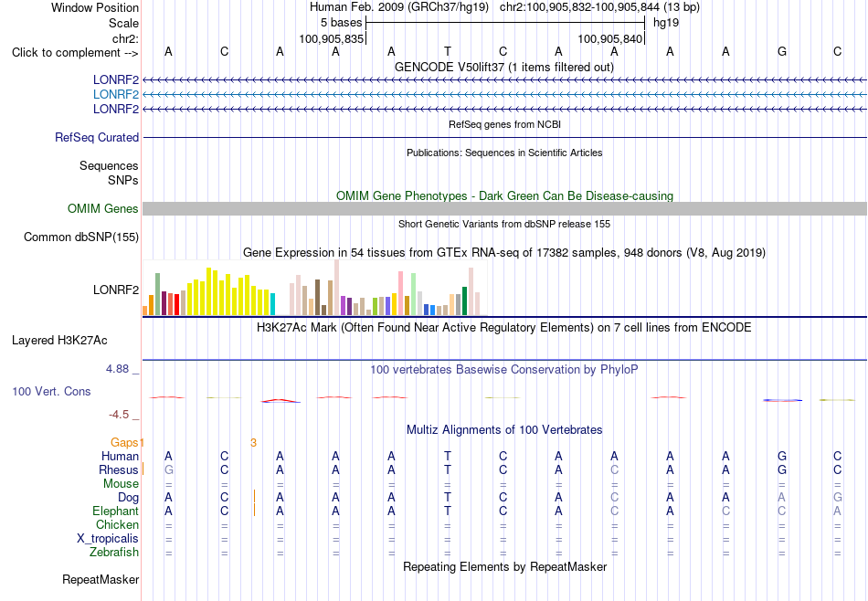Click the hg19 label beside scale bar
Image resolution: width=868 pixels, height=601 pixels.
666,23
